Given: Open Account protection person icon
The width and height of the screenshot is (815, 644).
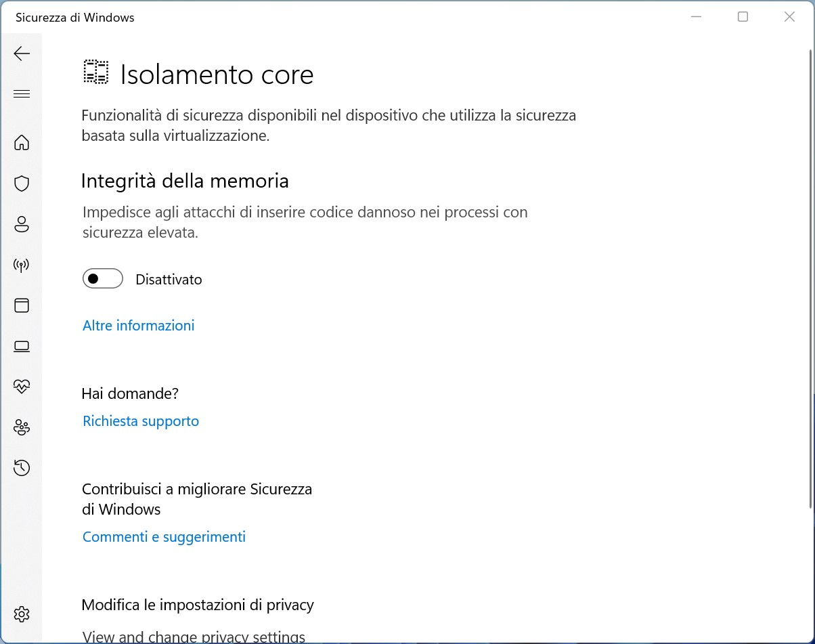Looking at the screenshot, I should pos(22,224).
